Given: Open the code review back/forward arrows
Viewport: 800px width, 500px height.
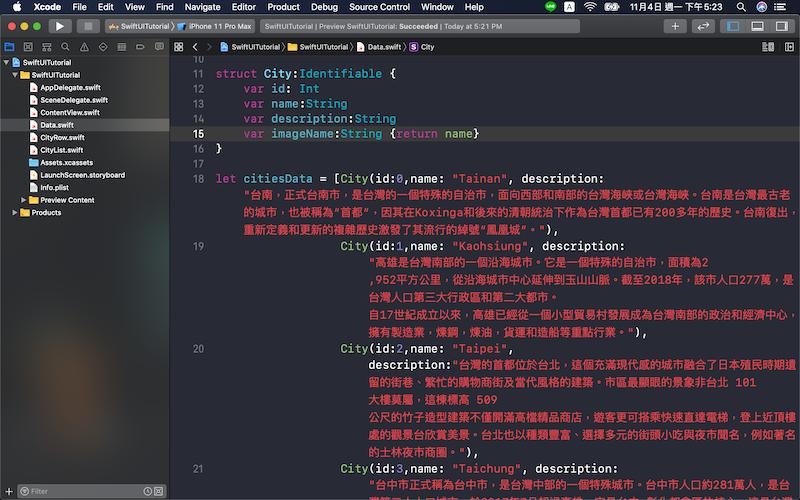Looking at the screenshot, I should tap(703, 26).
